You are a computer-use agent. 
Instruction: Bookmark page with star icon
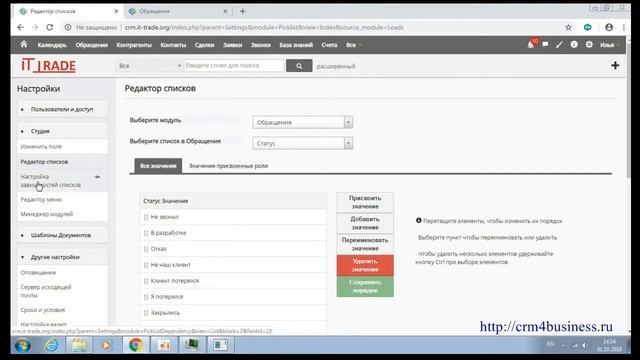569,27
